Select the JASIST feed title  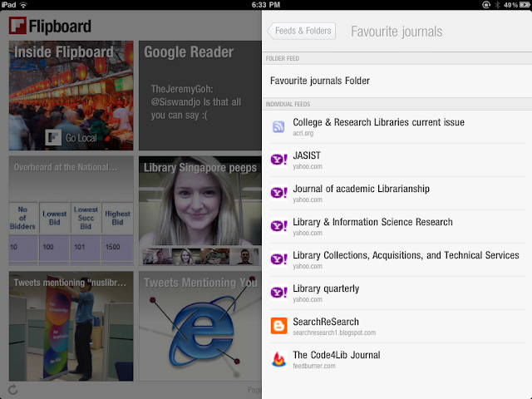click(x=307, y=155)
